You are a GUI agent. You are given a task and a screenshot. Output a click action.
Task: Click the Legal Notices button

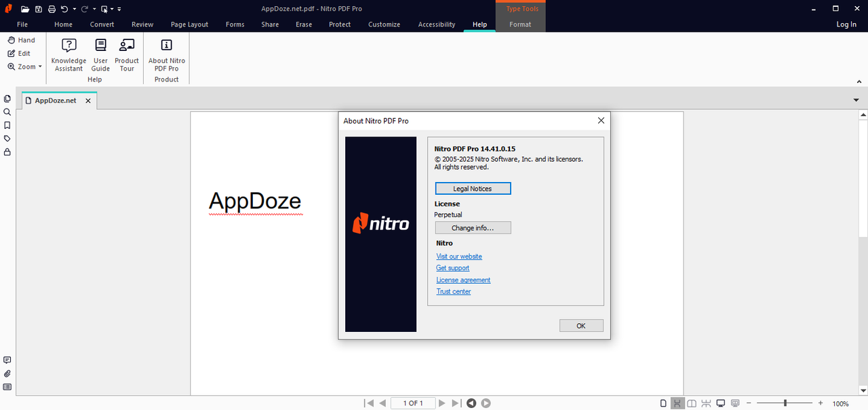(x=473, y=189)
